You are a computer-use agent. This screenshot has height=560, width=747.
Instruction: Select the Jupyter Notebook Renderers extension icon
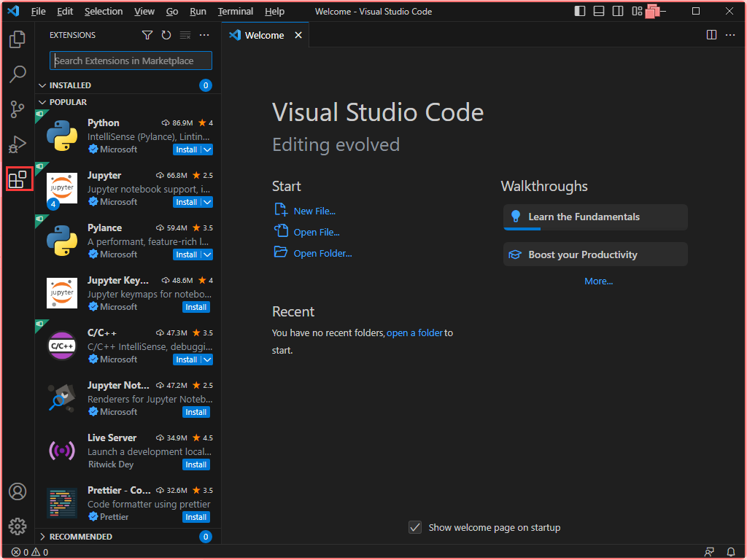[62, 398]
